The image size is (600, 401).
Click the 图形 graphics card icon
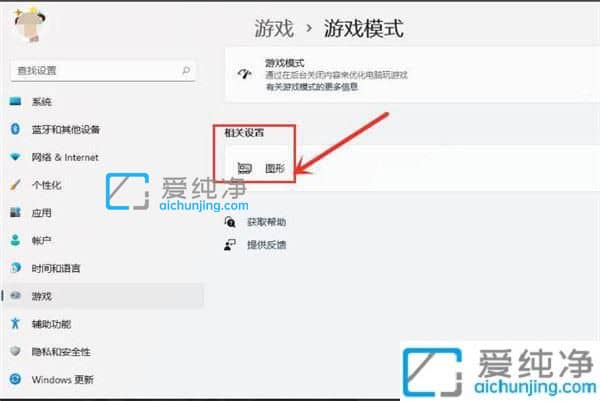[x=244, y=168]
